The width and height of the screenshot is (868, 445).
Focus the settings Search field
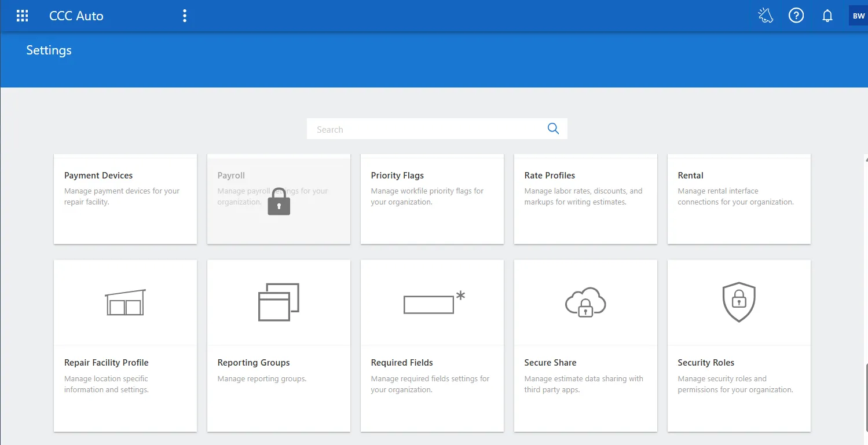coord(437,129)
